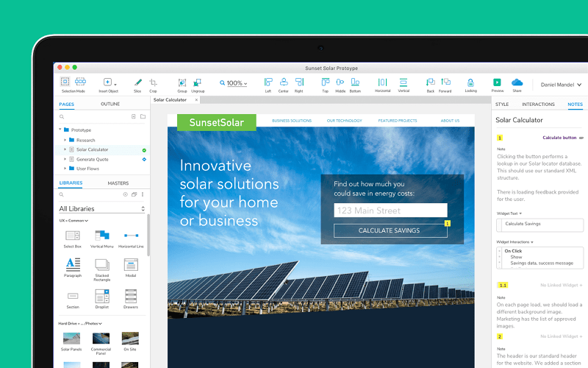
Task: Expand the Research folder in pages tree
Action: click(65, 140)
